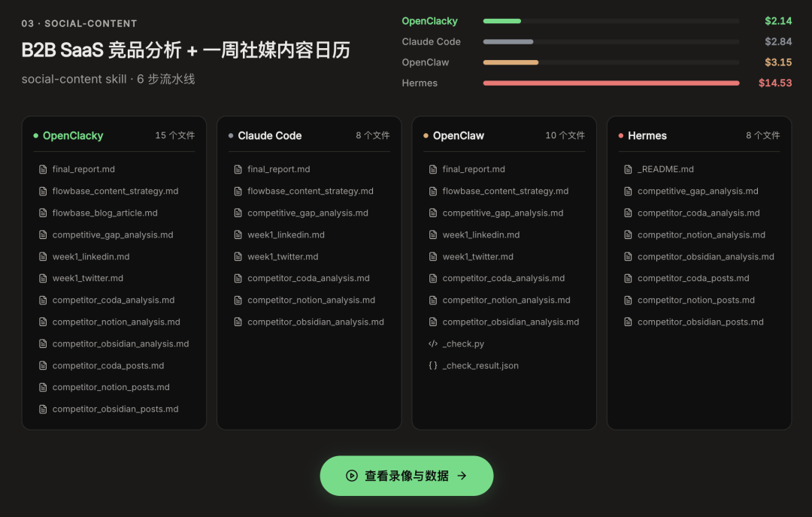Click the Hermes card's competitor_obsidian_analysis.md name
Screen dimensions: 812x517
(706, 257)
